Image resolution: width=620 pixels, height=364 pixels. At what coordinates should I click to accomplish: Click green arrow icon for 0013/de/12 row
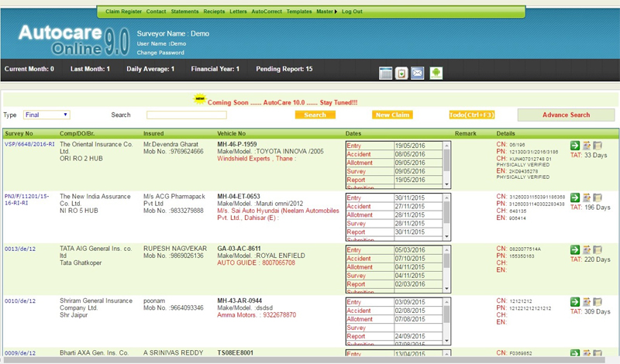575,250
